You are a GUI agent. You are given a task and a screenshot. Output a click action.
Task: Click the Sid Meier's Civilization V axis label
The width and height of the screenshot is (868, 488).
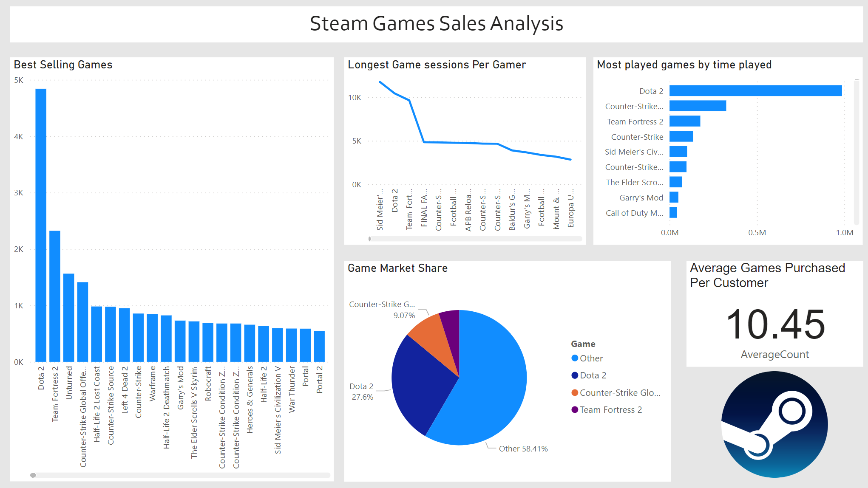pyautogui.click(x=278, y=410)
